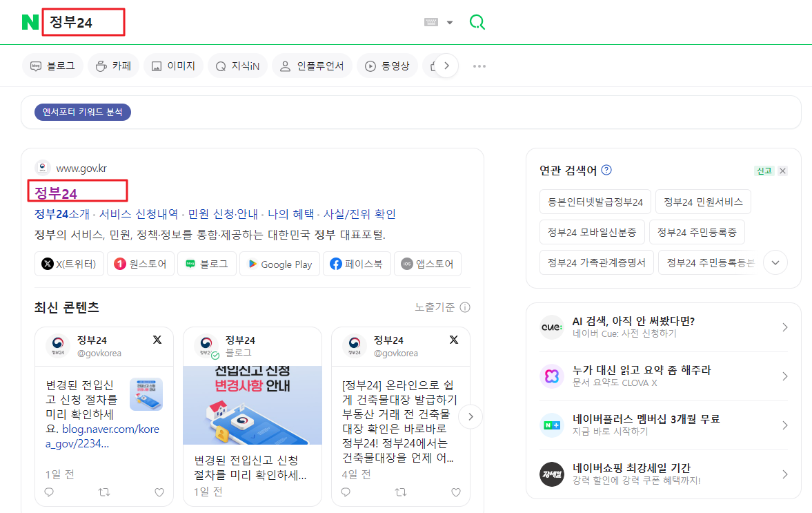Open 네이버플러스 멤버십 3개월 무료 chevron

(x=785, y=425)
